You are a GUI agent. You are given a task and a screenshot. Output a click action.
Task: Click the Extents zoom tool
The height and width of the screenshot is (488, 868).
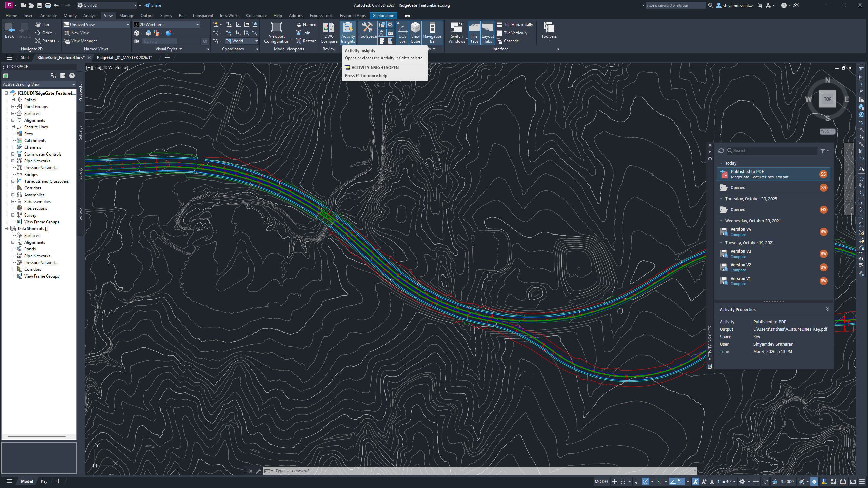(x=47, y=41)
